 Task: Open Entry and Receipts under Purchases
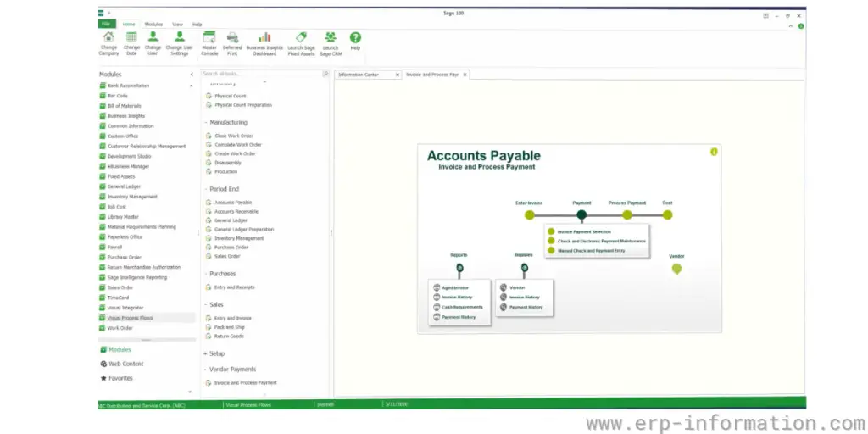point(235,287)
